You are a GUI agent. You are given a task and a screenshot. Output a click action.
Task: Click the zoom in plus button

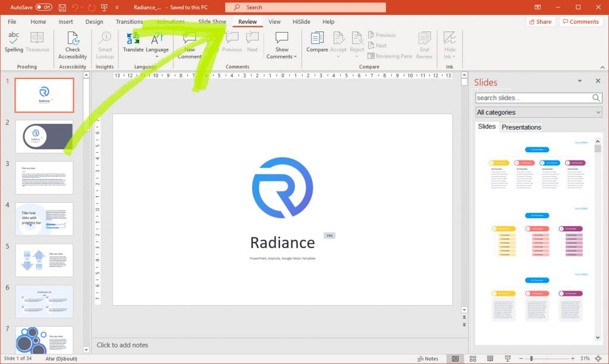[x=573, y=359]
